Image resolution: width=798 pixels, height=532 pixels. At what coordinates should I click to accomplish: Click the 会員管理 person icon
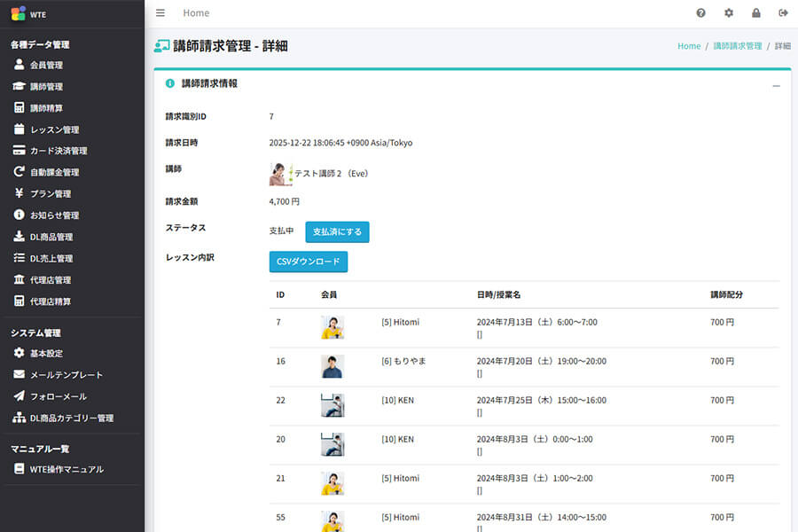click(x=19, y=65)
